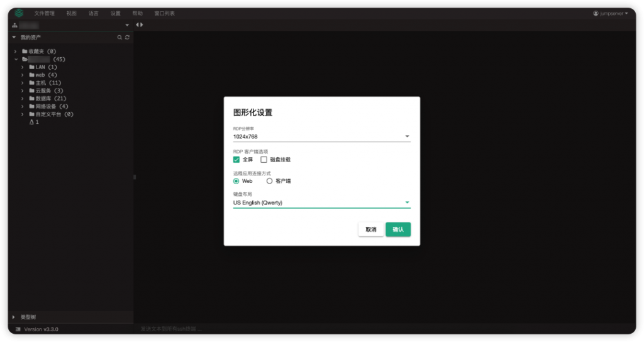Open the 视图 menu
The image size is (644, 342).
click(72, 14)
